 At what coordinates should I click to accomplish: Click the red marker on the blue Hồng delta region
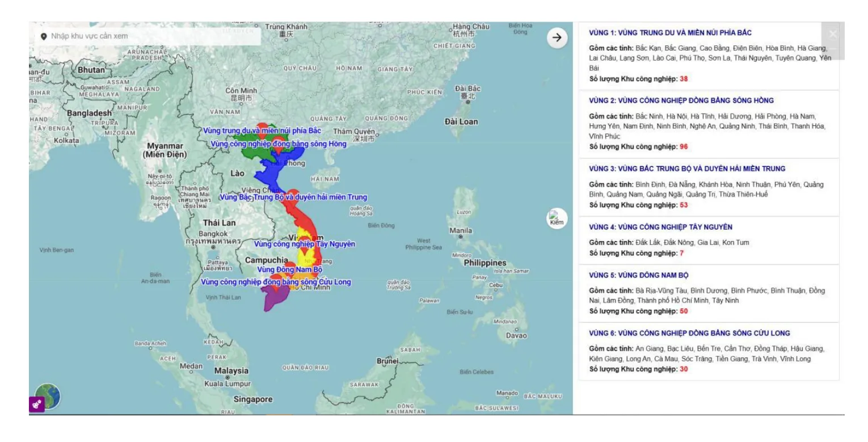(279, 143)
